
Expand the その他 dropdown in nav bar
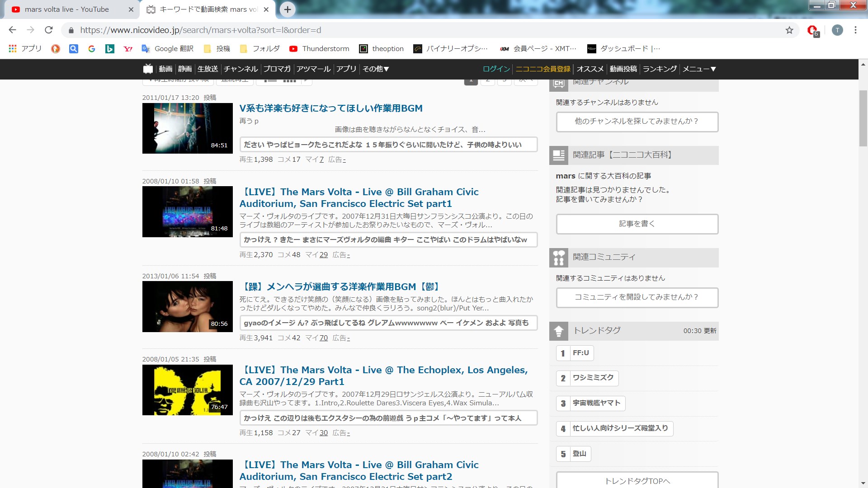click(x=376, y=69)
